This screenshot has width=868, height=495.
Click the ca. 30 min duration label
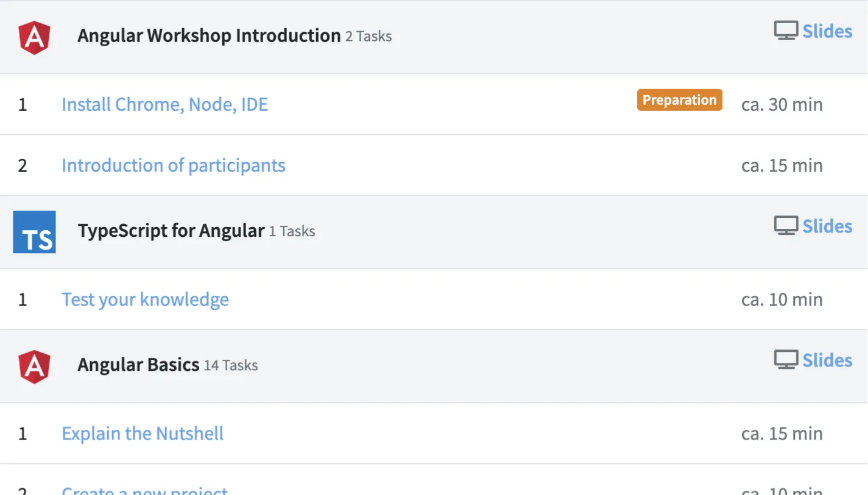coord(782,104)
